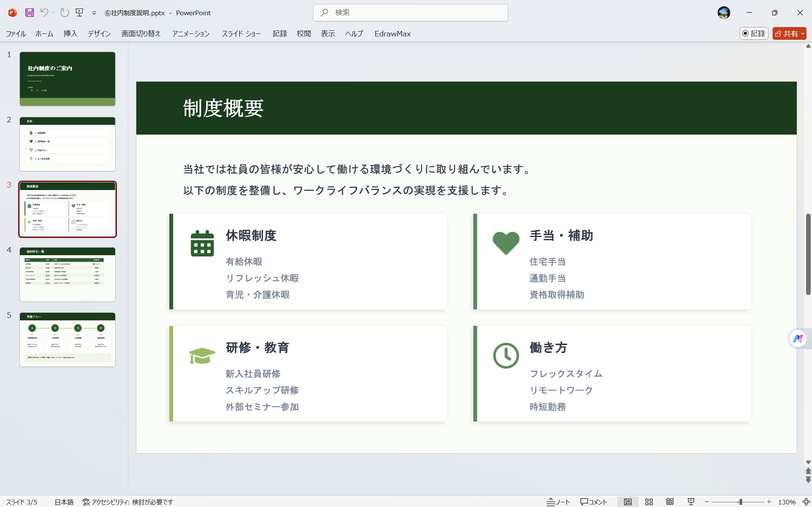812x507 pixels.
Task: Switch to Slide Sorter view
Action: click(x=649, y=502)
